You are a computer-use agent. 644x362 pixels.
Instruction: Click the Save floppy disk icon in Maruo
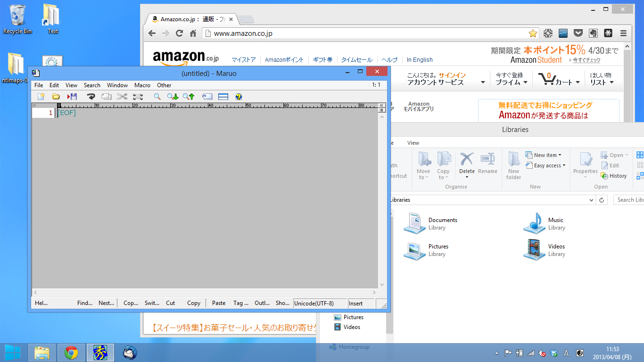pos(72,97)
